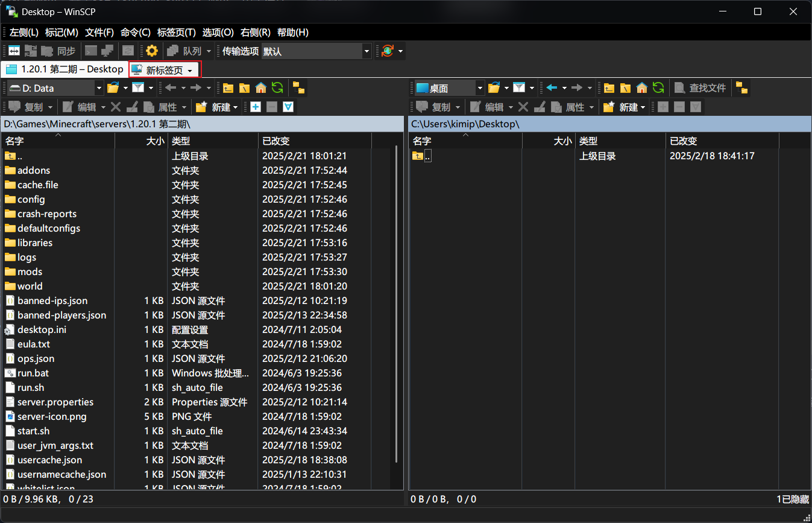Click the left panel home directory icon
Screen dimensions: 812x523
(x=261, y=88)
